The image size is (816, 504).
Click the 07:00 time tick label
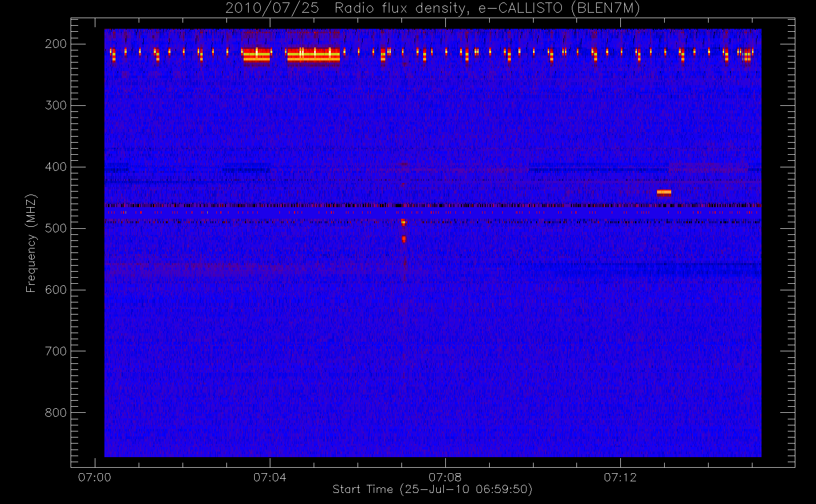coord(94,477)
